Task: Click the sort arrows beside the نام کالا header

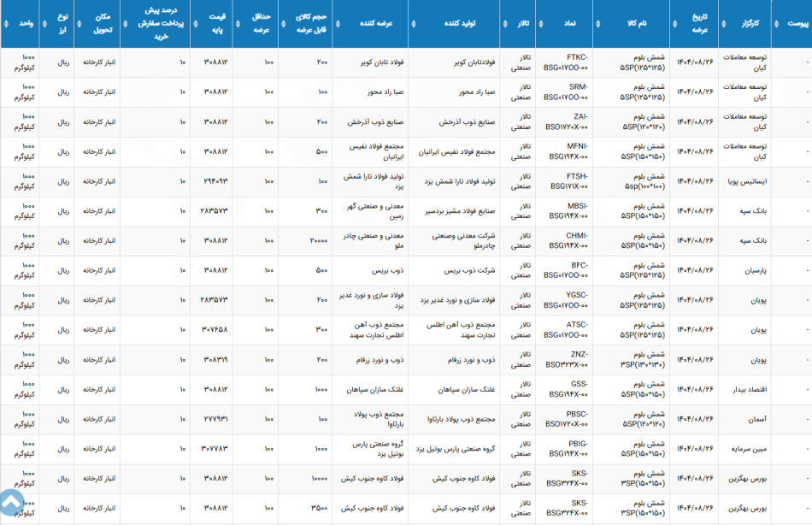Action: pyautogui.click(x=598, y=24)
